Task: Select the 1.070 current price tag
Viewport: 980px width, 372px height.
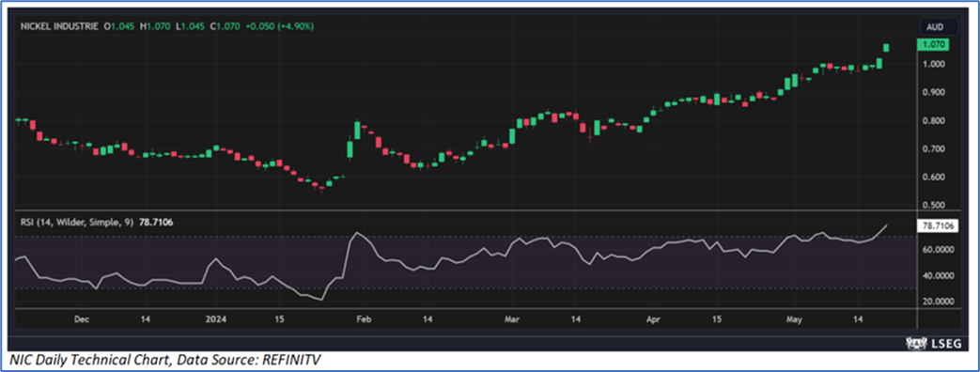Action: (x=933, y=45)
